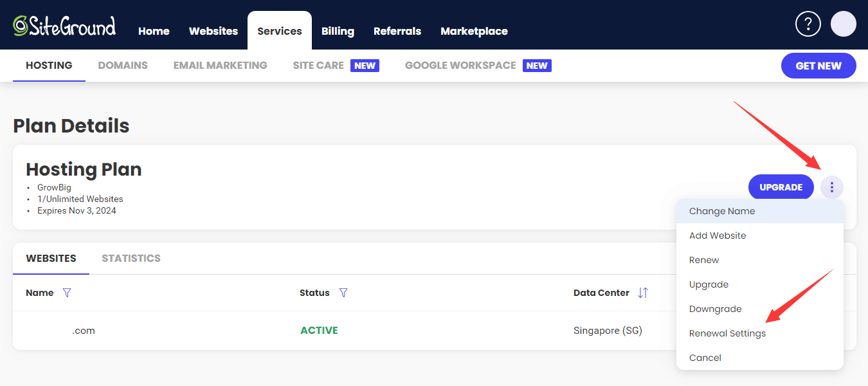Click the Upgrade button
Viewport: 868px width, 386px height.
tap(781, 187)
